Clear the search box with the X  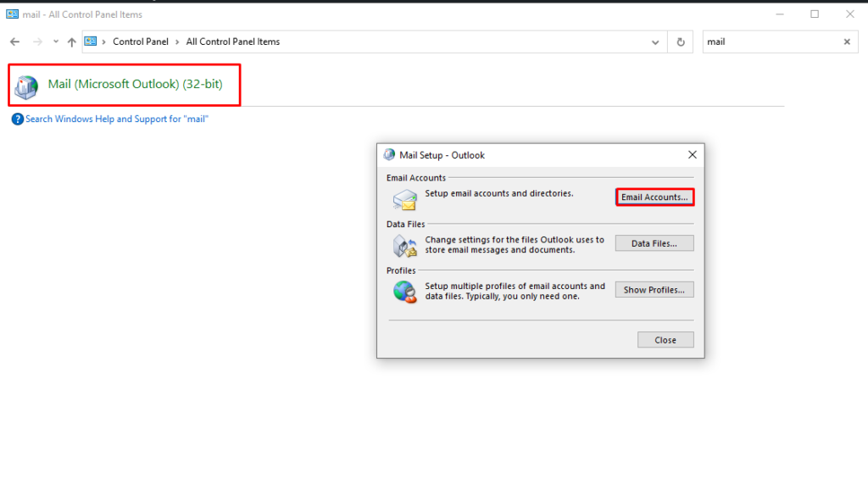tap(846, 42)
